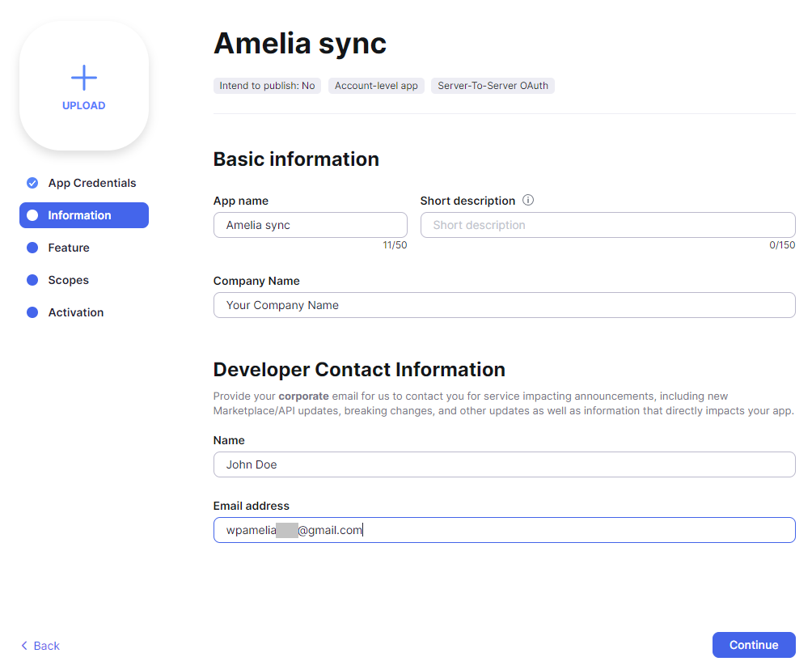Viewport: 812px width, 670px height.
Task: Click the Back arrow chevron icon
Action: coord(24,646)
